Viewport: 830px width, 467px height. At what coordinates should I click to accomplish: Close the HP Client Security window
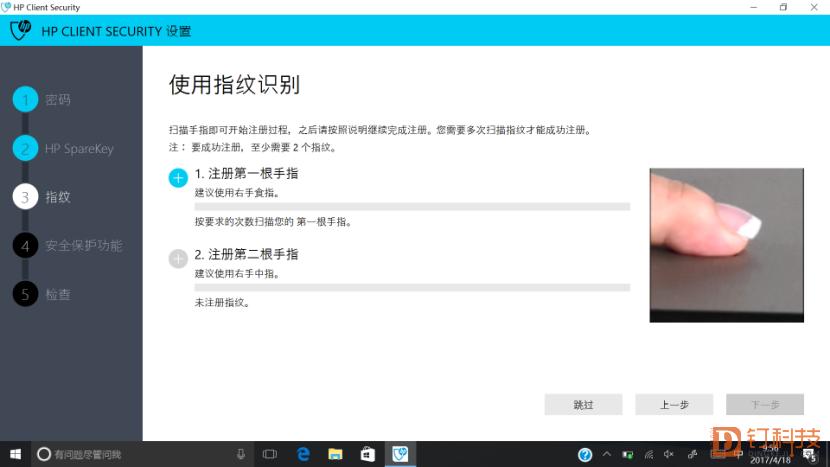814,7
